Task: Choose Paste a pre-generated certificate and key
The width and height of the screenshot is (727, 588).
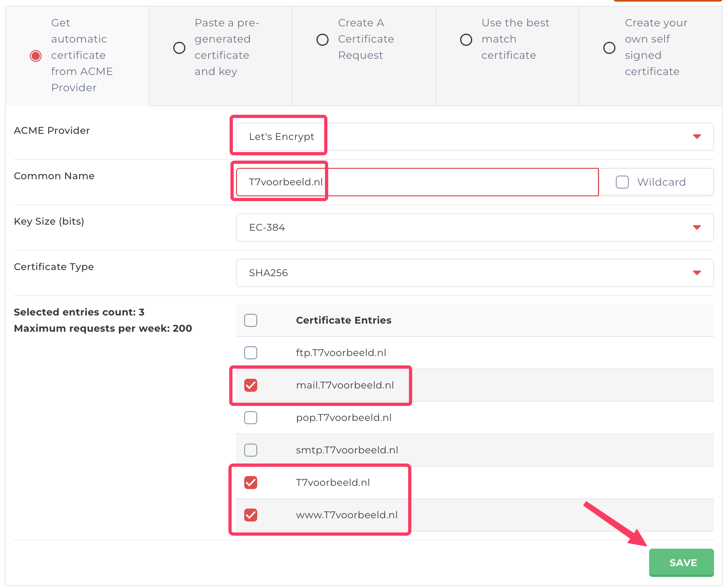Action: point(179,48)
